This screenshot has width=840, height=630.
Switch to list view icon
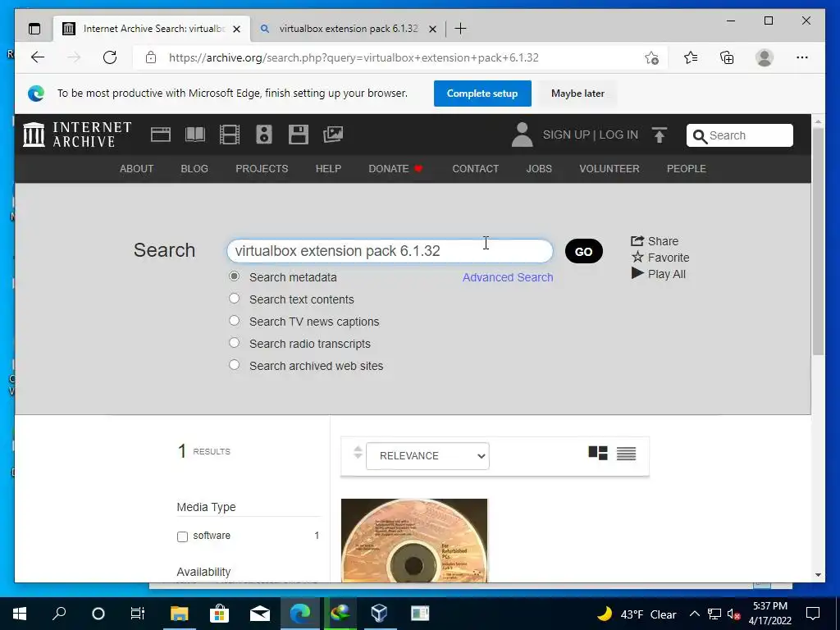click(626, 454)
